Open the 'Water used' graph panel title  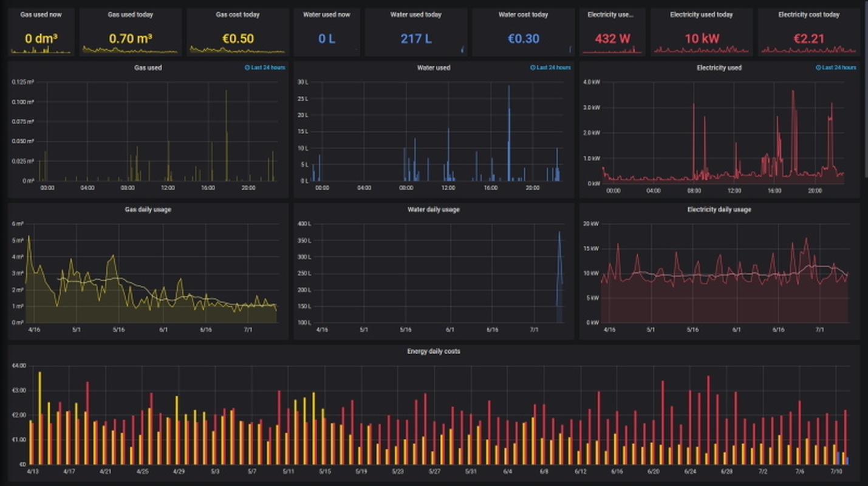click(434, 67)
